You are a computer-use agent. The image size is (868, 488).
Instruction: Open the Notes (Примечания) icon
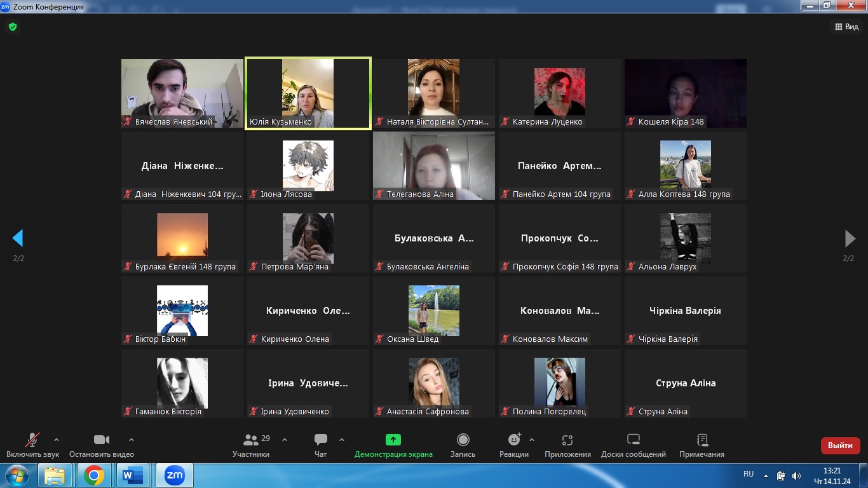[x=702, y=440]
